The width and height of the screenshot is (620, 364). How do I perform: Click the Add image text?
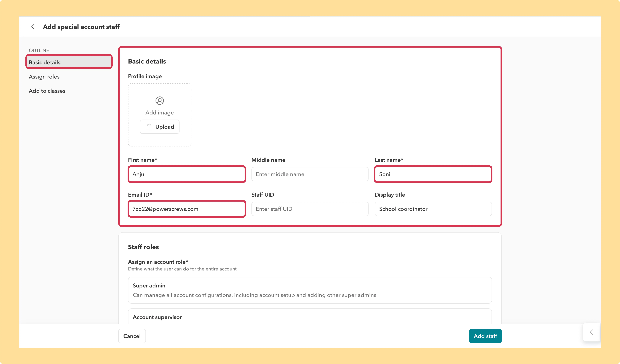coord(160,113)
